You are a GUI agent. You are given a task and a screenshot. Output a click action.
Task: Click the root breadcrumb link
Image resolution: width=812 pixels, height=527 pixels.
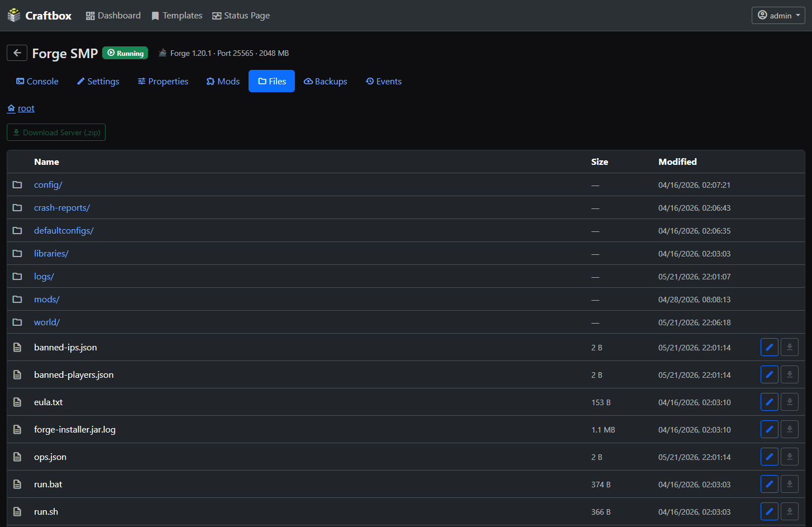click(x=26, y=108)
